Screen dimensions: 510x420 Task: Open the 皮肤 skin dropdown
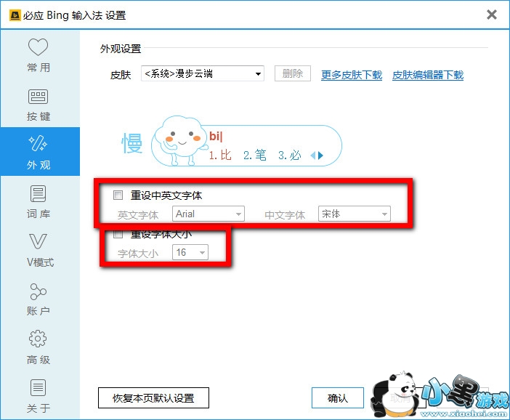[202, 74]
